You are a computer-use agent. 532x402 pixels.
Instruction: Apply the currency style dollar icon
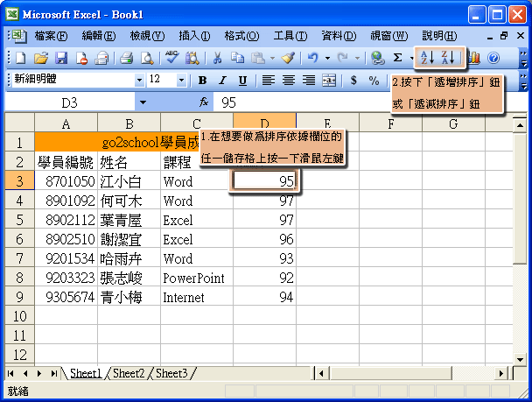(353, 80)
